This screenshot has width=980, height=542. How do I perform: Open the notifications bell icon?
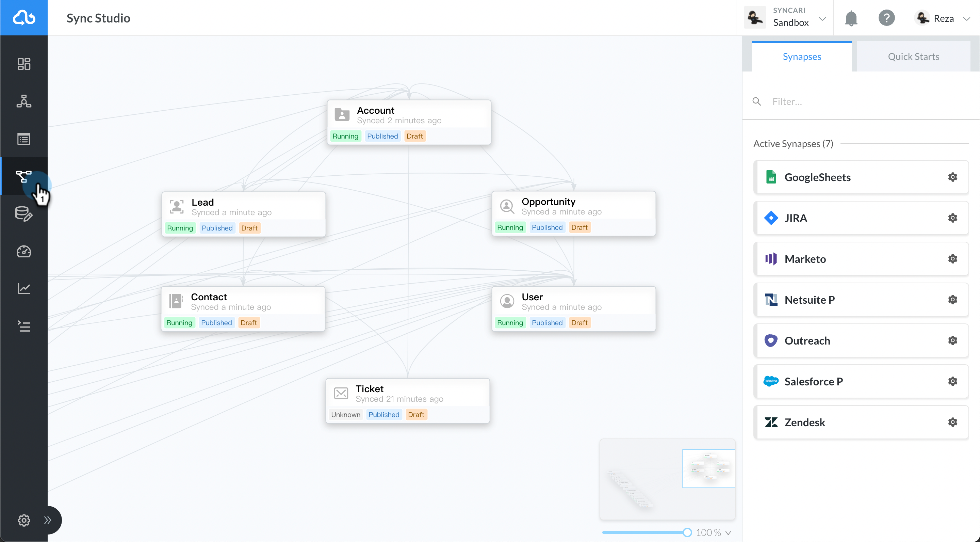pyautogui.click(x=851, y=18)
